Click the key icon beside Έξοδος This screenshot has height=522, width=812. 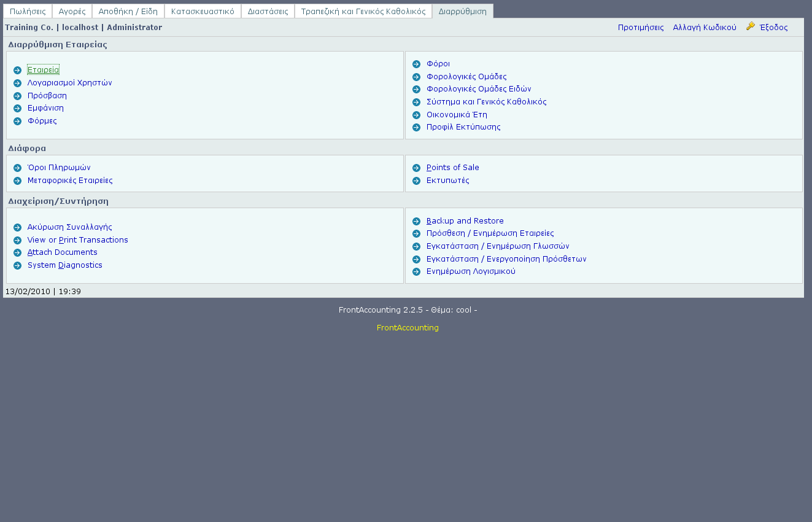coord(750,26)
